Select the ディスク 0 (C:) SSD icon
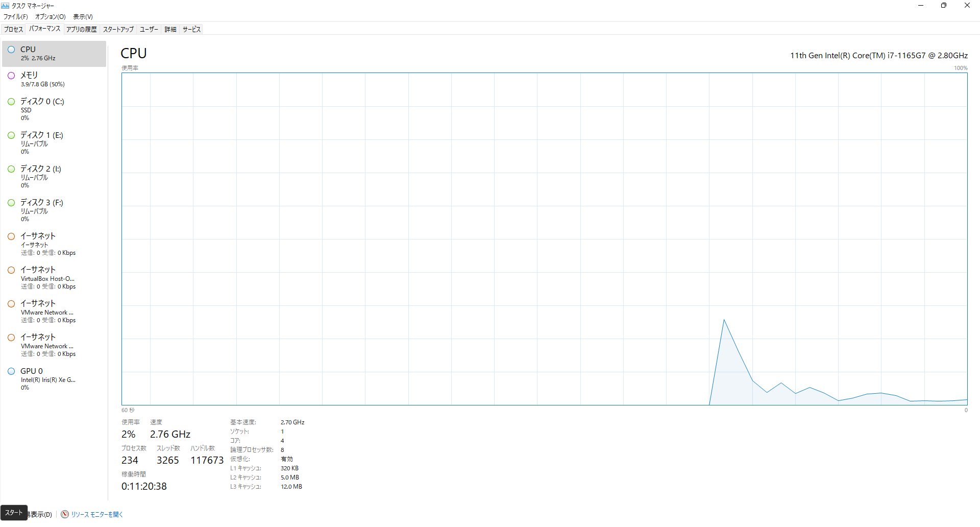Viewport: 980px width, 527px height. tap(11, 102)
